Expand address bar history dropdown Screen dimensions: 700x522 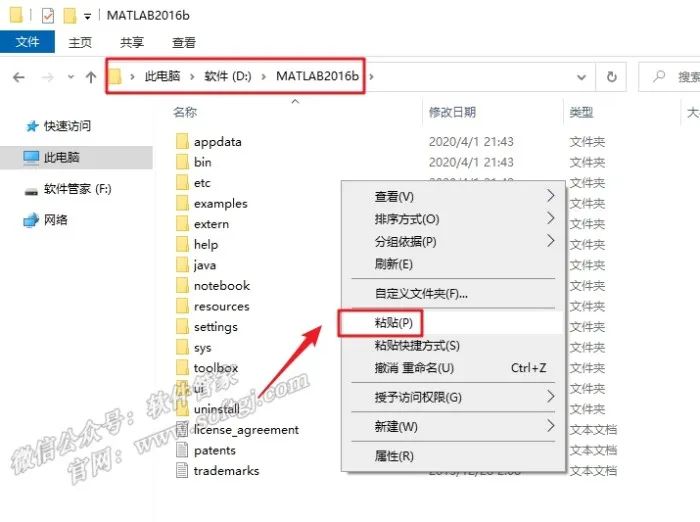click(x=581, y=77)
